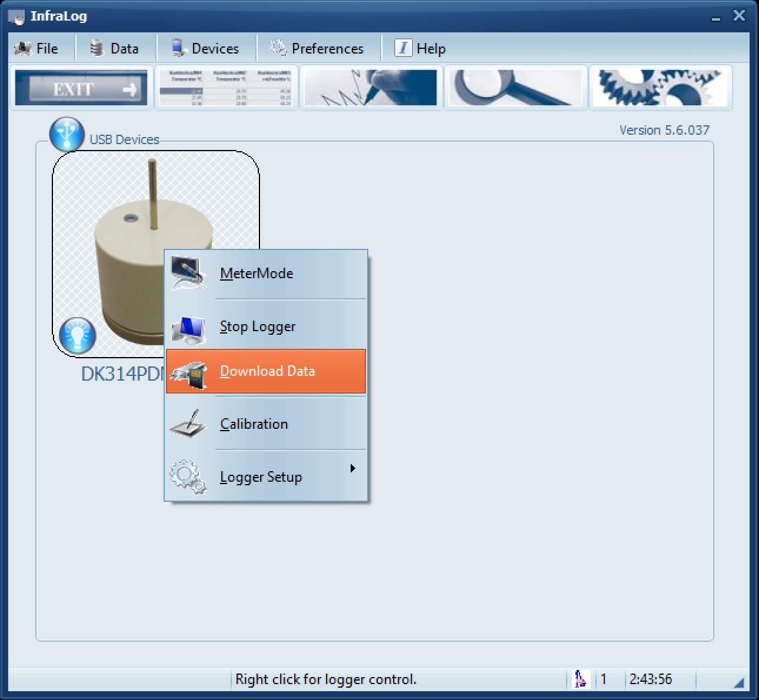The width and height of the screenshot is (759, 700).
Task: Open the gears settings toolbar icon
Action: point(661,88)
